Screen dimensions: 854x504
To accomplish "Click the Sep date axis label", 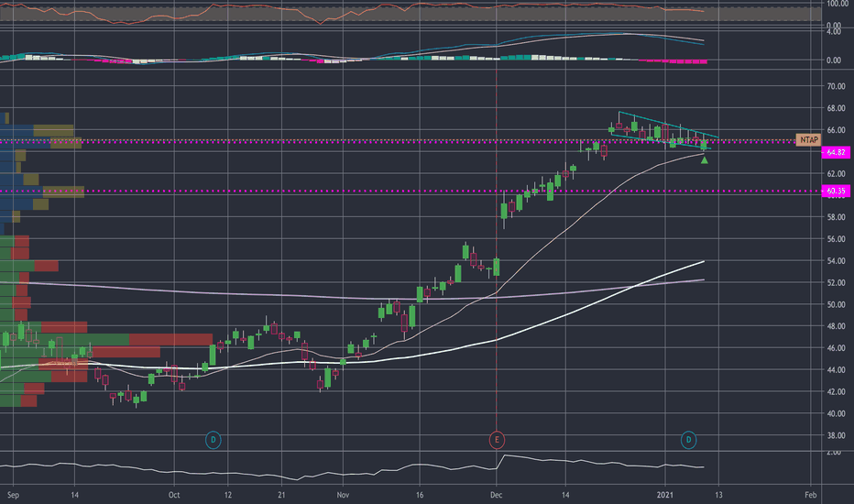I will (13, 495).
